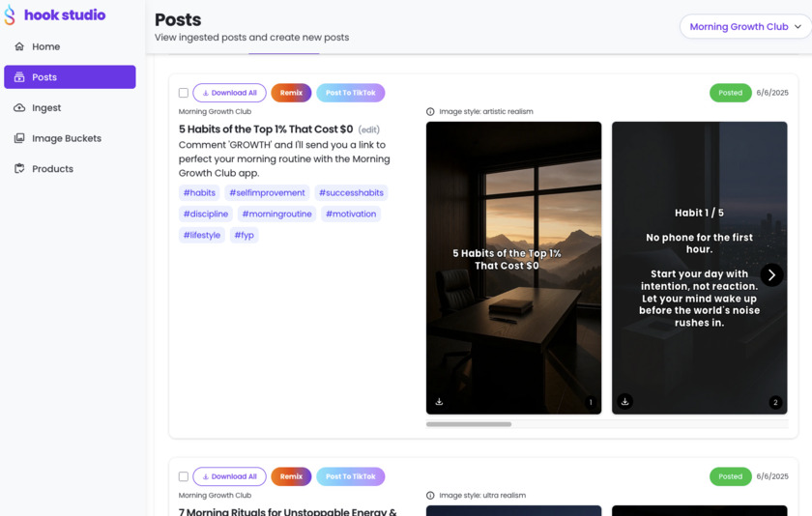Click the Remix button on first post
Screen dimensions: 812x516
point(291,93)
